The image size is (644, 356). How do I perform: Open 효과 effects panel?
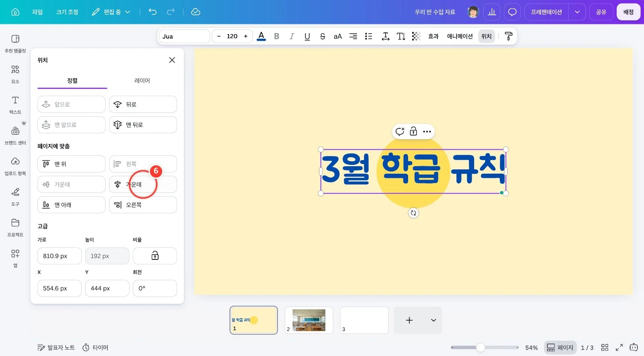[433, 36]
